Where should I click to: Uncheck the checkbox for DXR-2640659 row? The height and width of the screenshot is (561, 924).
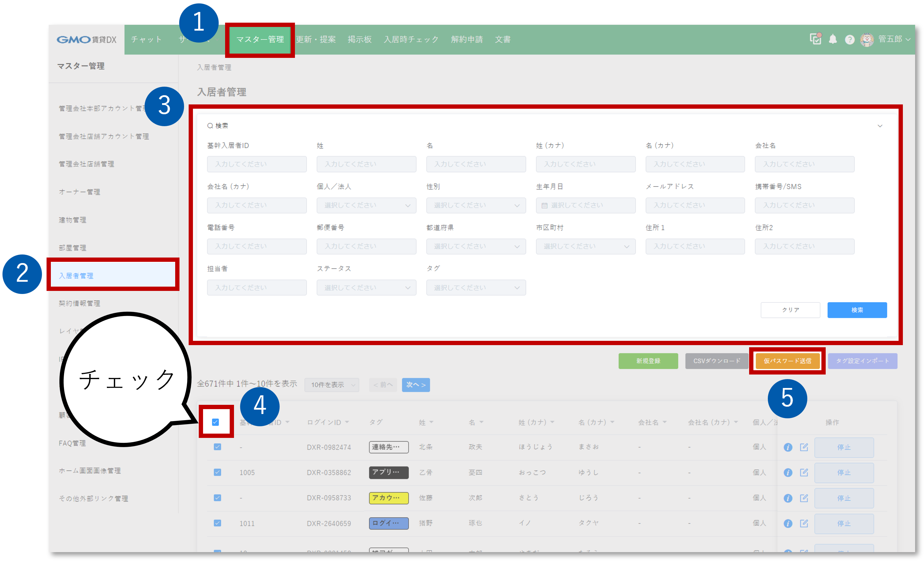pos(217,523)
